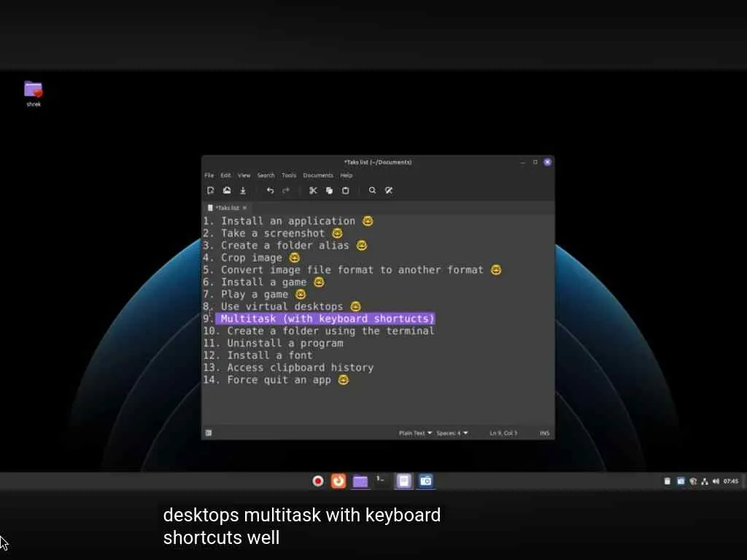Click line 8 'Use virtual desktops'
Screen dimensions: 747x560
point(282,307)
